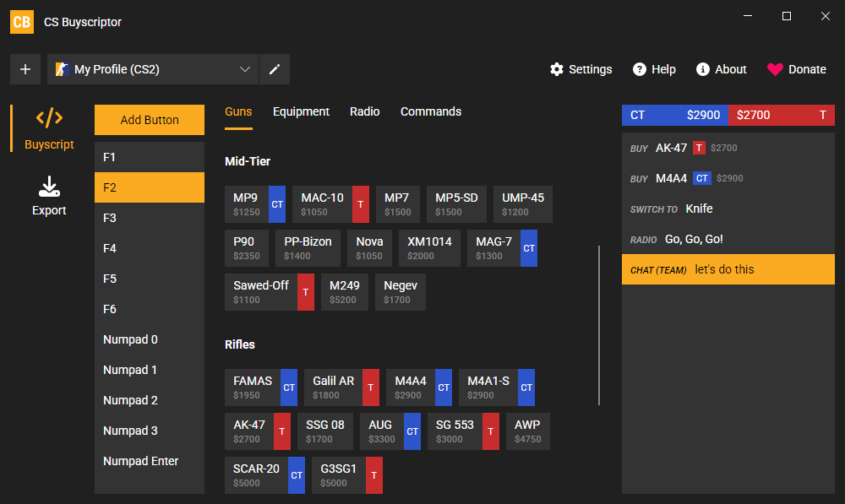Add the AUG rifle
Viewport: 845px width, 504px height.
[390, 431]
